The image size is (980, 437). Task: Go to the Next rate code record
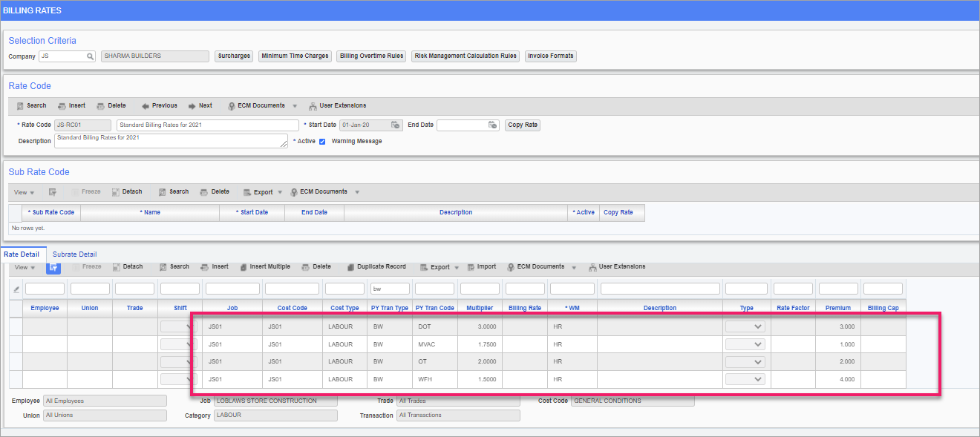point(200,105)
